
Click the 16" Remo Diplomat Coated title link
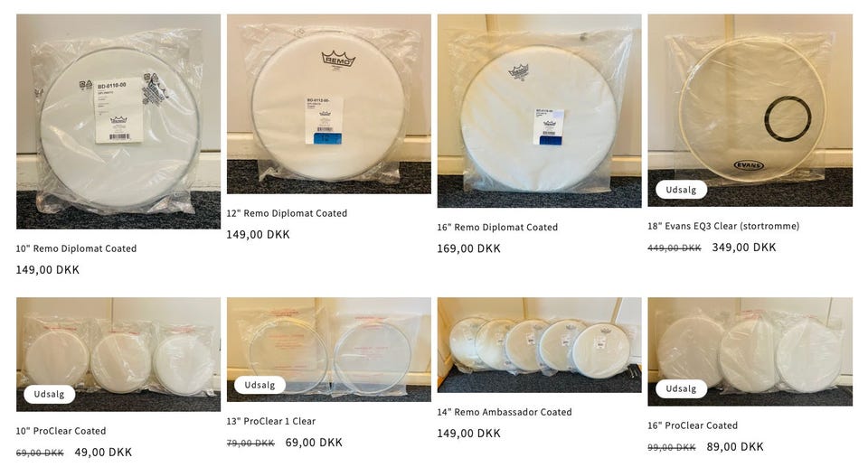pos(497,227)
